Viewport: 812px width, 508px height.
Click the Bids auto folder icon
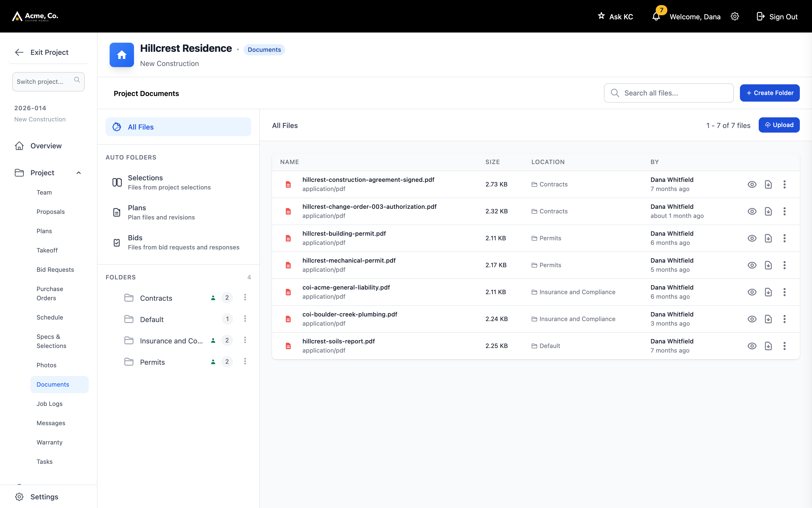tap(117, 242)
